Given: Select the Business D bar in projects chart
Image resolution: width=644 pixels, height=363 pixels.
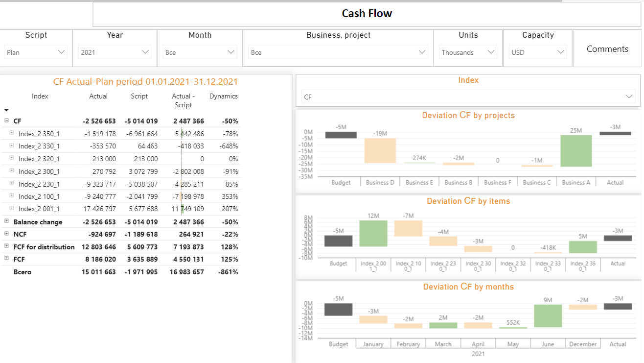Looking at the screenshot, I should pos(379,150).
